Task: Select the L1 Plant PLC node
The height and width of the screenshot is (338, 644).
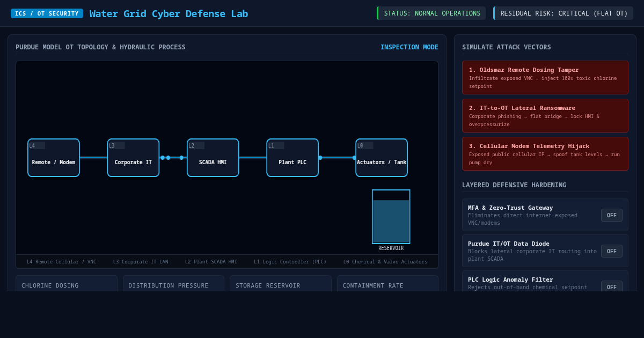Action: click(292, 158)
